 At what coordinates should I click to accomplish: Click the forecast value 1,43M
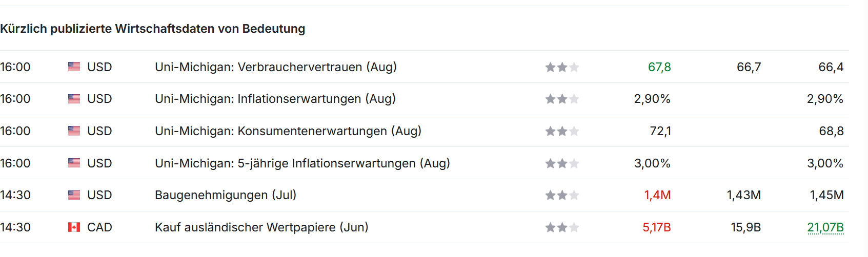(744, 195)
